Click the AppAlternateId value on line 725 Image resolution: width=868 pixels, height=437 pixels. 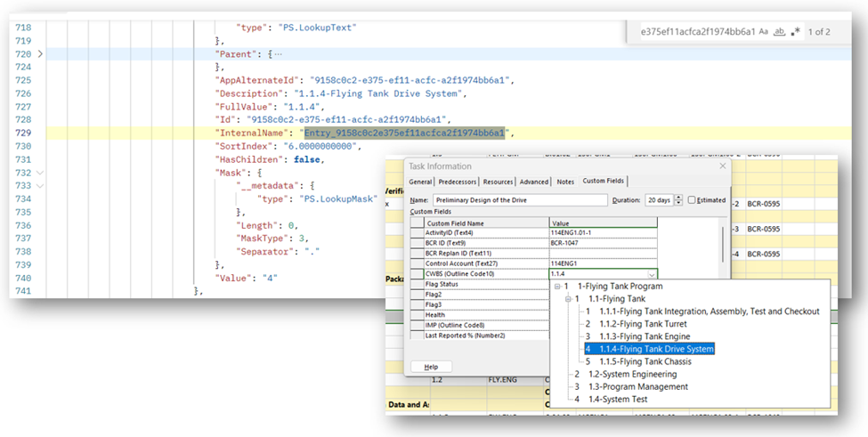tap(410, 80)
